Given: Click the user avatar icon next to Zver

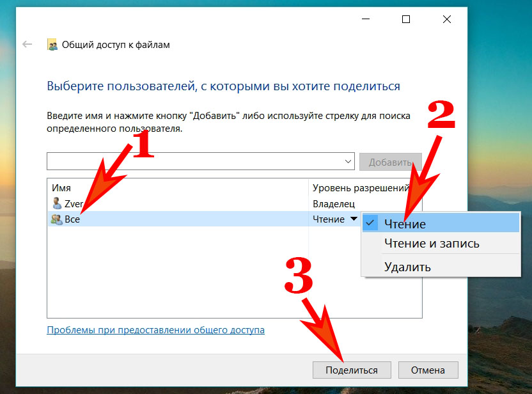Looking at the screenshot, I should point(56,203).
